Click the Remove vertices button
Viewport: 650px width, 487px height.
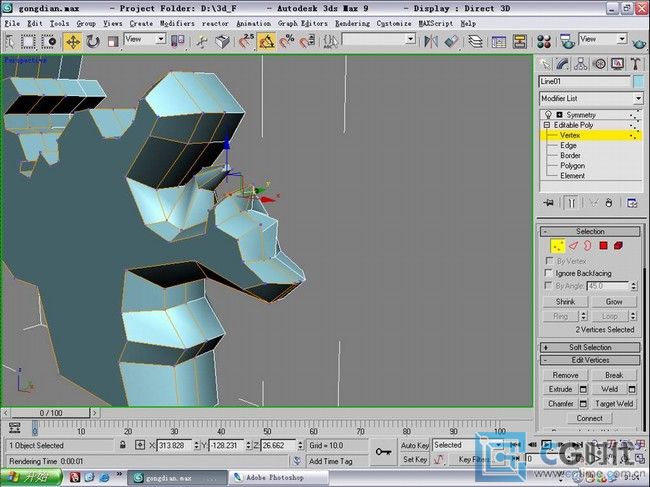[x=565, y=375]
